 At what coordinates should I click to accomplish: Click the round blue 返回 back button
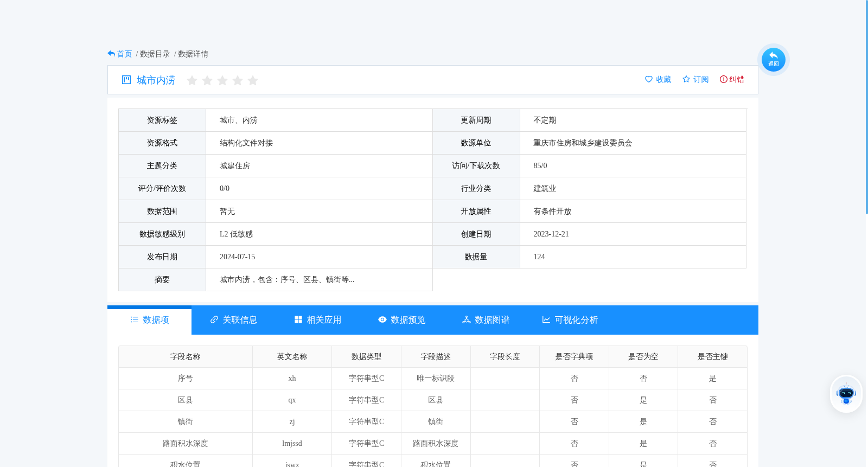pos(773,60)
